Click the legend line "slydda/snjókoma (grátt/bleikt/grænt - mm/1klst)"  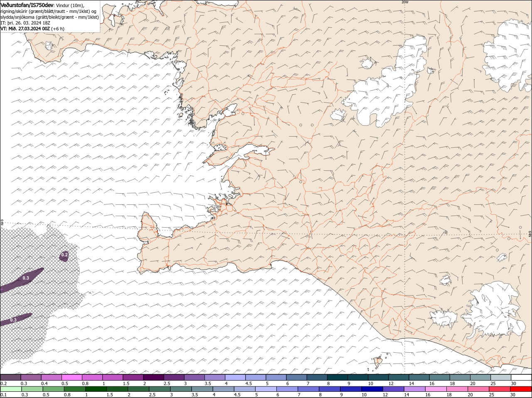pyautogui.click(x=49, y=17)
